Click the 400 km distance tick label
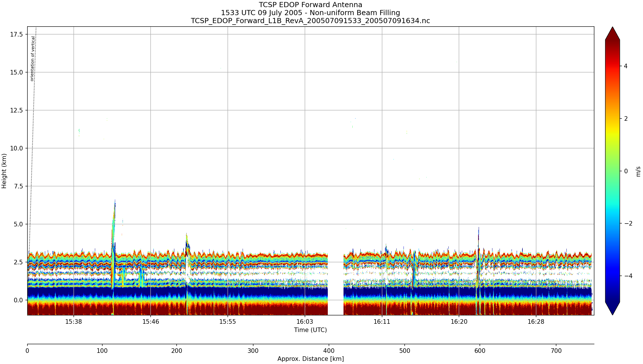Viewport: 643px width, 364px height. tap(329, 351)
